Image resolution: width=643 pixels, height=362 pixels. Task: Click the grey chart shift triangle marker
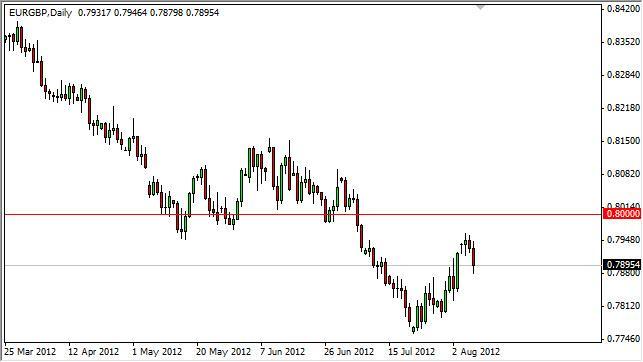(481, 7)
